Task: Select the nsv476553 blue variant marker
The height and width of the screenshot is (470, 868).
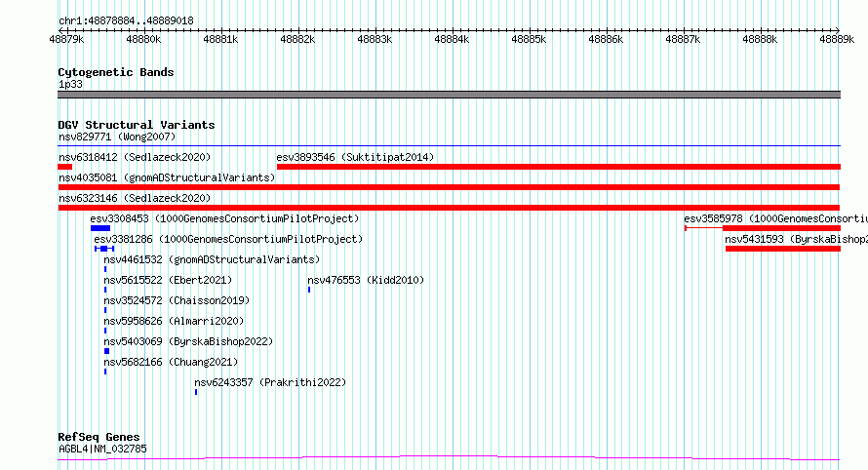Action: pos(309,290)
